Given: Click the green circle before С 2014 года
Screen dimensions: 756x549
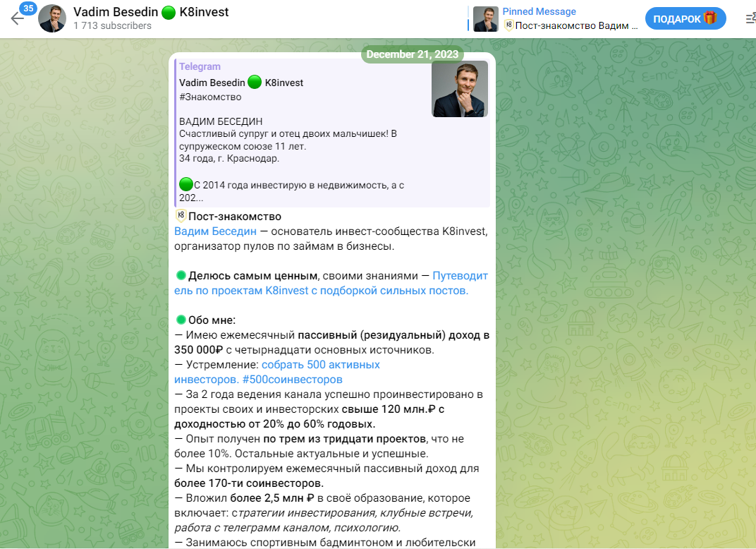Looking at the screenshot, I should point(186,184).
